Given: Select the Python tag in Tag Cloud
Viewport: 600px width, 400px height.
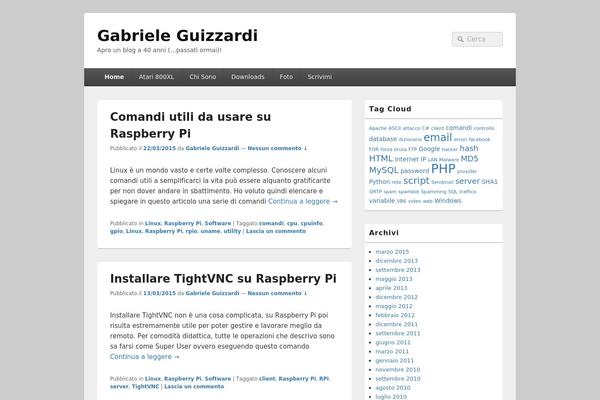Looking at the screenshot, I should point(380,181).
